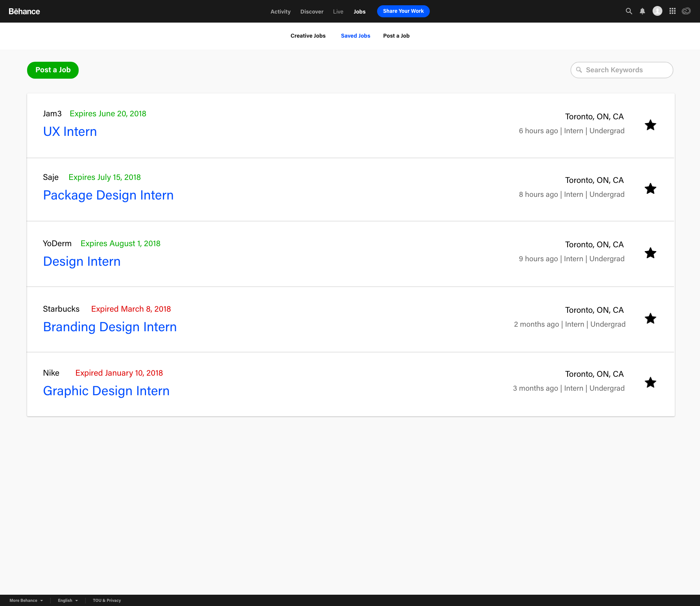Click 'Expired March 8, 2018' text
700x606 pixels.
click(131, 309)
